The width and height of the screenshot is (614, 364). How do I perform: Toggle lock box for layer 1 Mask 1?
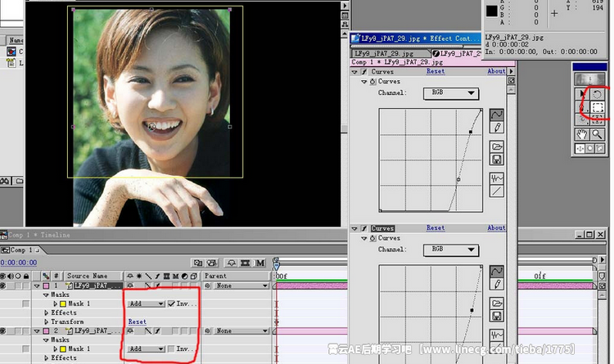tap(26, 303)
